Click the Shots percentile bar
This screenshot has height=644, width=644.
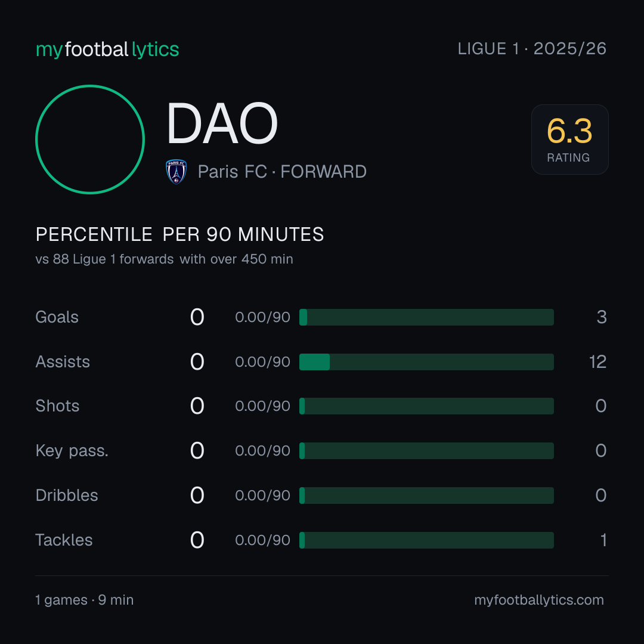[x=426, y=406]
